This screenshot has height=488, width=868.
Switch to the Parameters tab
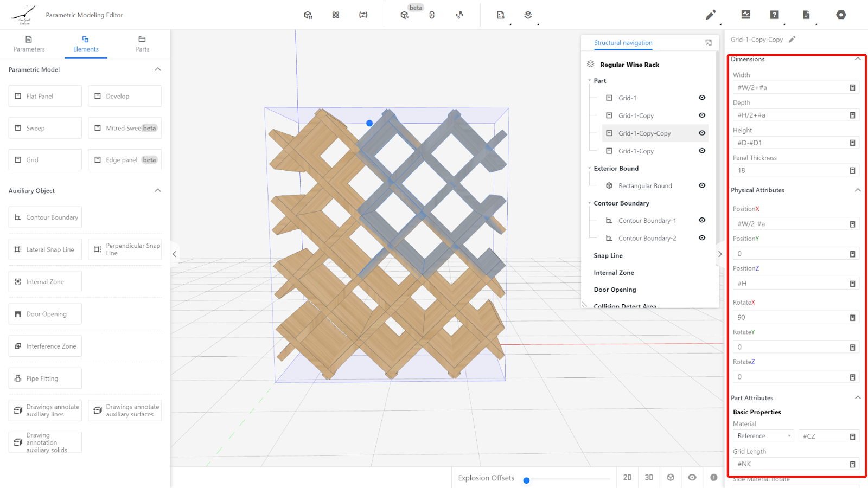pyautogui.click(x=29, y=44)
